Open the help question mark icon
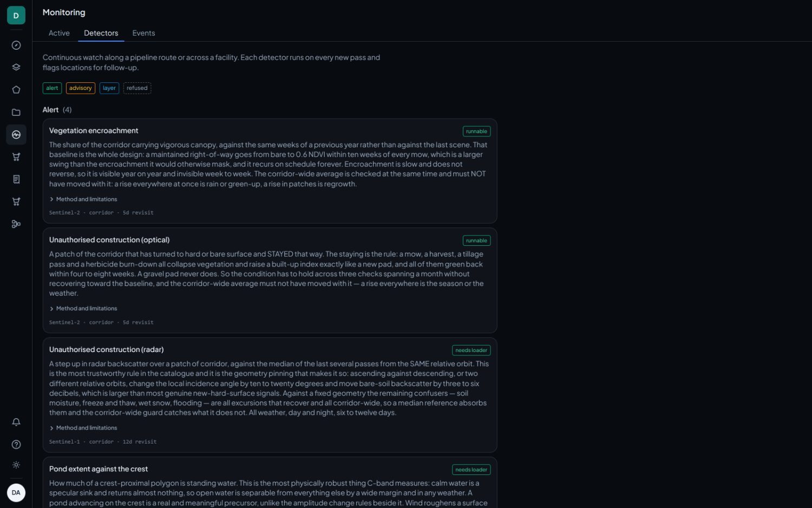Image resolution: width=812 pixels, height=508 pixels. tap(16, 444)
